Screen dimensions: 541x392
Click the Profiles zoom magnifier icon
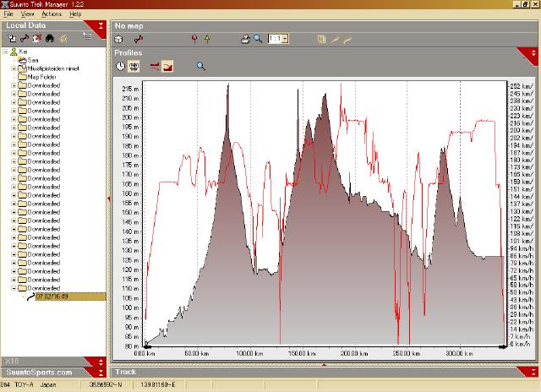201,66
